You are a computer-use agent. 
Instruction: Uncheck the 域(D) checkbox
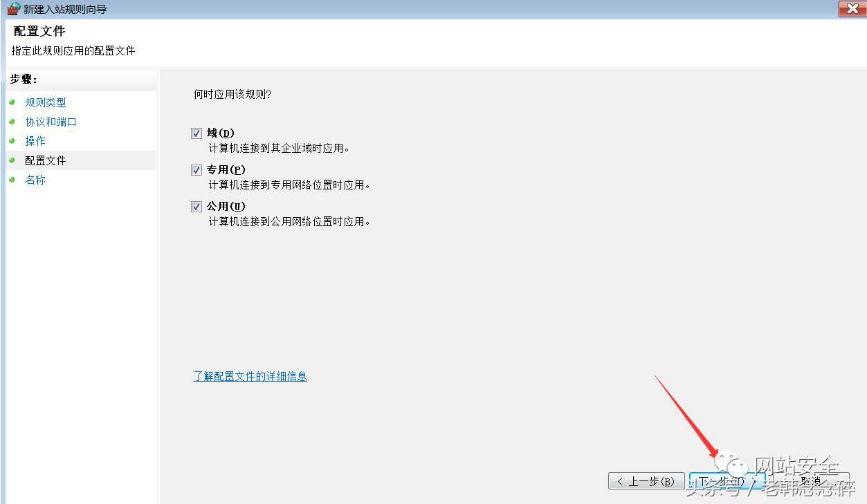[x=196, y=133]
